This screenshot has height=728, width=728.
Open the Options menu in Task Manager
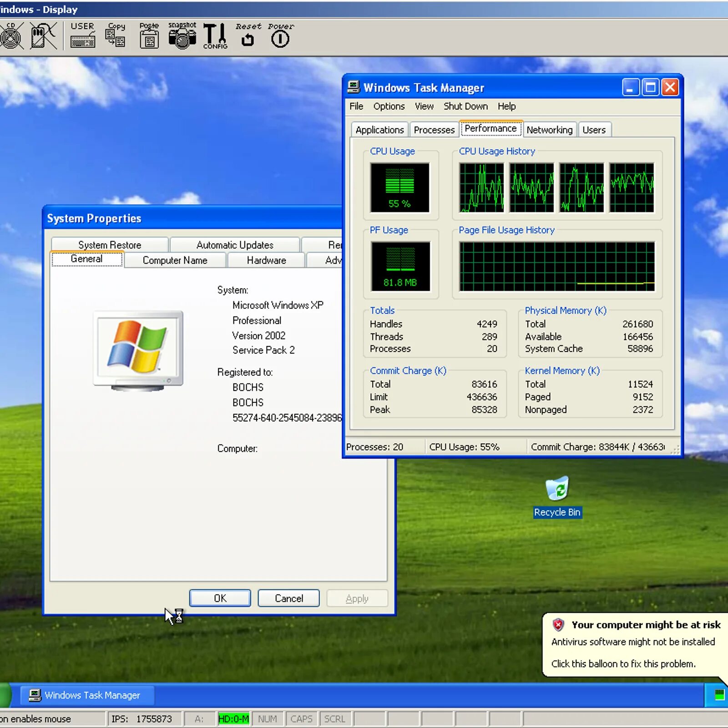[x=389, y=106]
